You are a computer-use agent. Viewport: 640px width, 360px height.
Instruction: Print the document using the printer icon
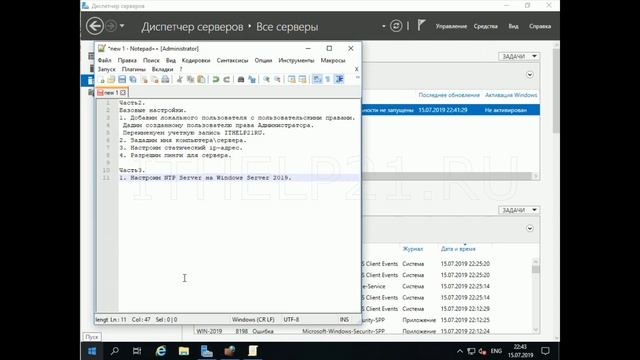165,79
